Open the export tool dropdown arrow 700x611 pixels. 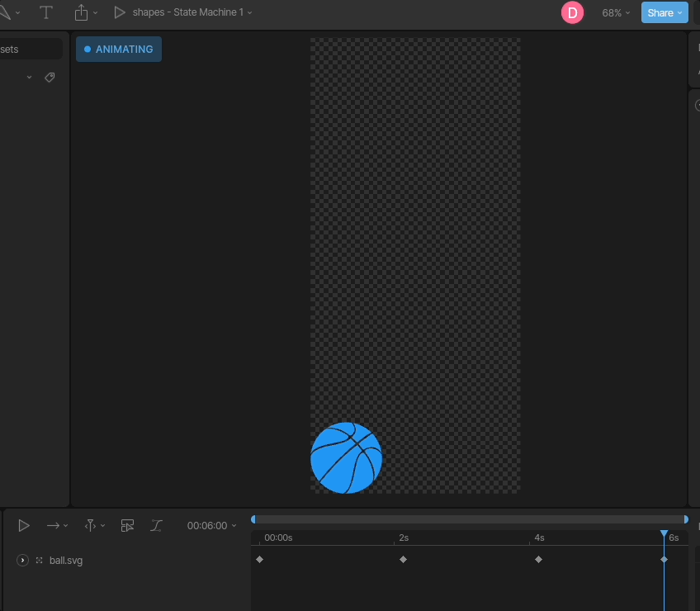pos(95,13)
